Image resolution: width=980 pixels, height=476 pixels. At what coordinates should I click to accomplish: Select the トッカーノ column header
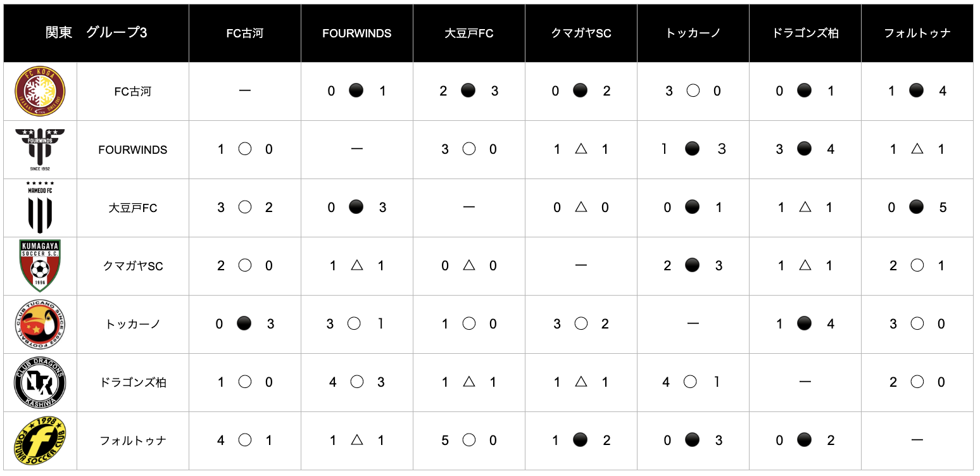click(x=693, y=33)
